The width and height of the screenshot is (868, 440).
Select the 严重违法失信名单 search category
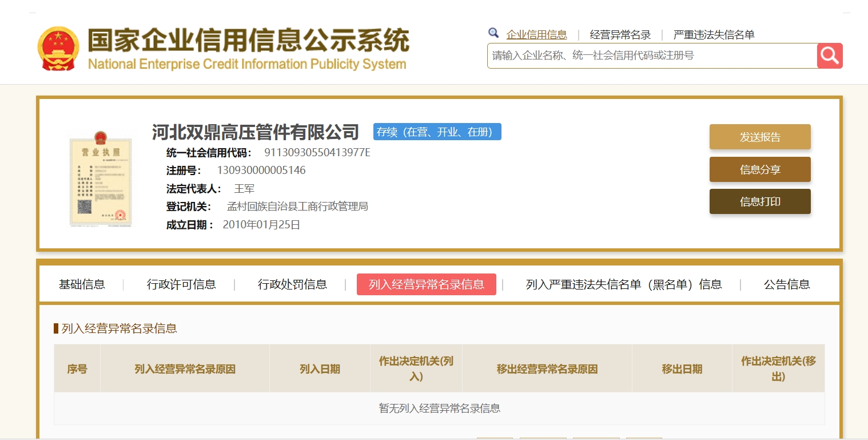[714, 34]
